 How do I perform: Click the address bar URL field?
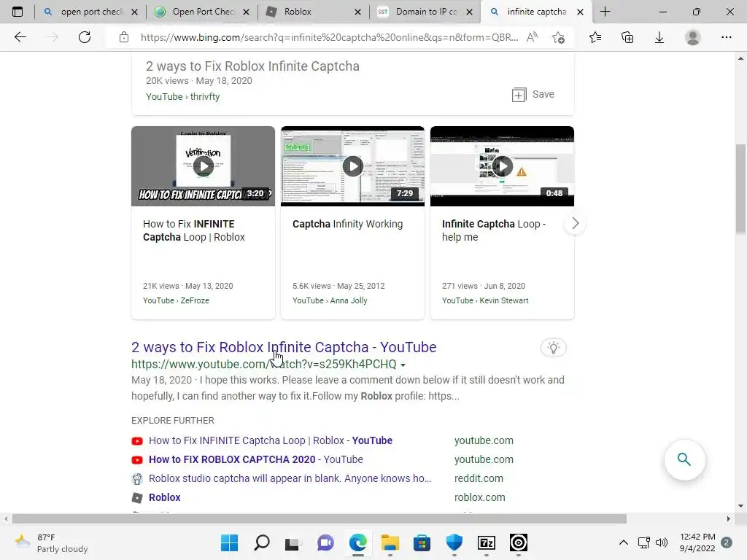(329, 37)
